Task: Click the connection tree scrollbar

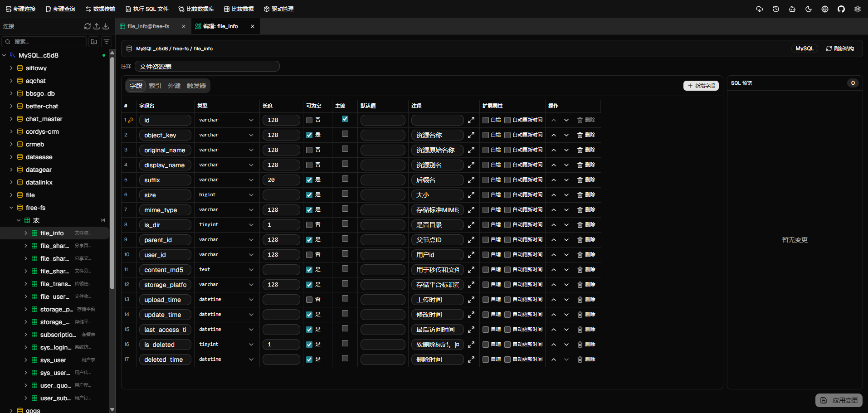Action: [112, 172]
